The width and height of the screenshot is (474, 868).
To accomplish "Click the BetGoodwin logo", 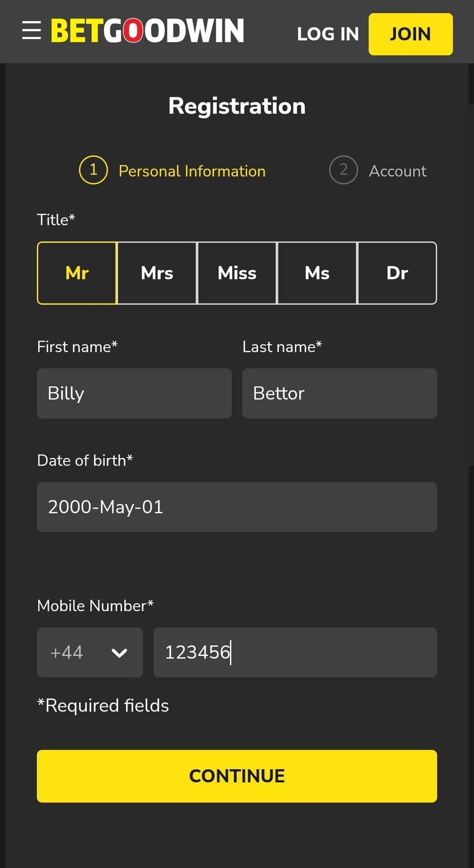I will pos(147,31).
